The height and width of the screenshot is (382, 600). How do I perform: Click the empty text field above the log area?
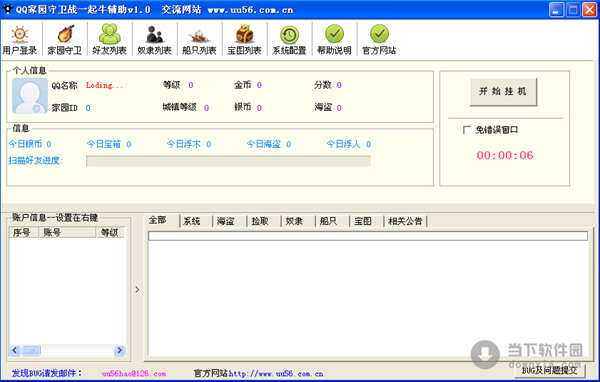pos(368,236)
